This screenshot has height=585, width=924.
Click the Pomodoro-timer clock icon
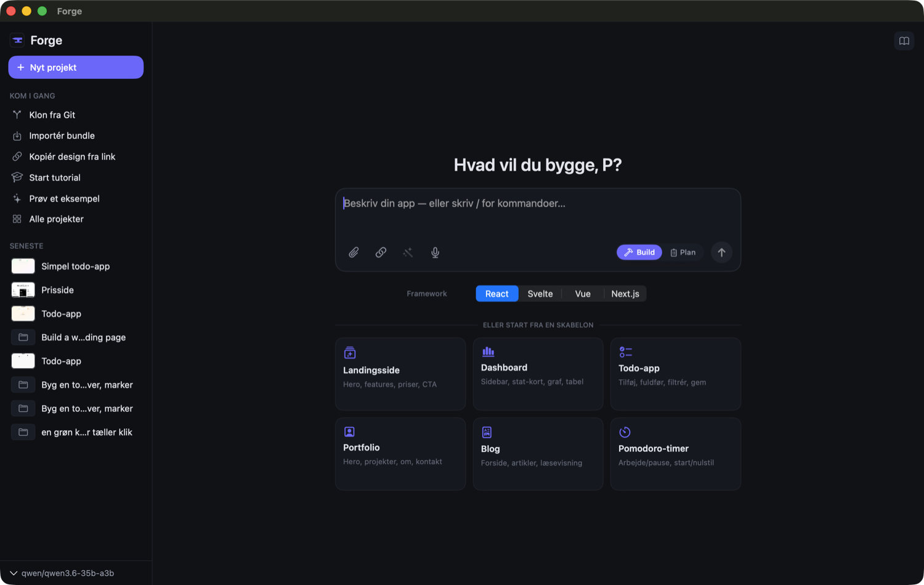click(625, 432)
